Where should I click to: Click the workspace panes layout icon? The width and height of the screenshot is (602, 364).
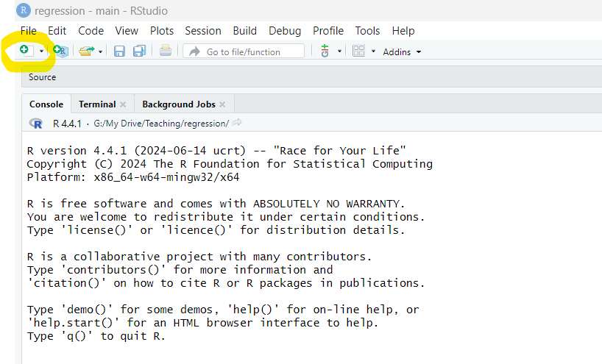[358, 51]
